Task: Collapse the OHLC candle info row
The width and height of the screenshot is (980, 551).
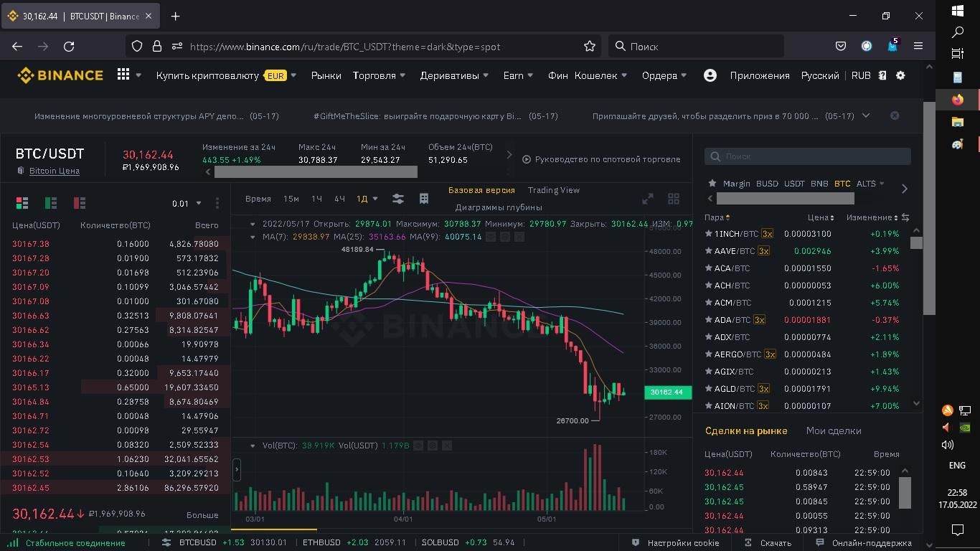Action: (x=253, y=224)
